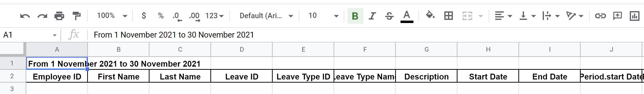The image size is (644, 94).
Task: Select the Leave Type ID header cell
Action: pyautogui.click(x=303, y=76)
